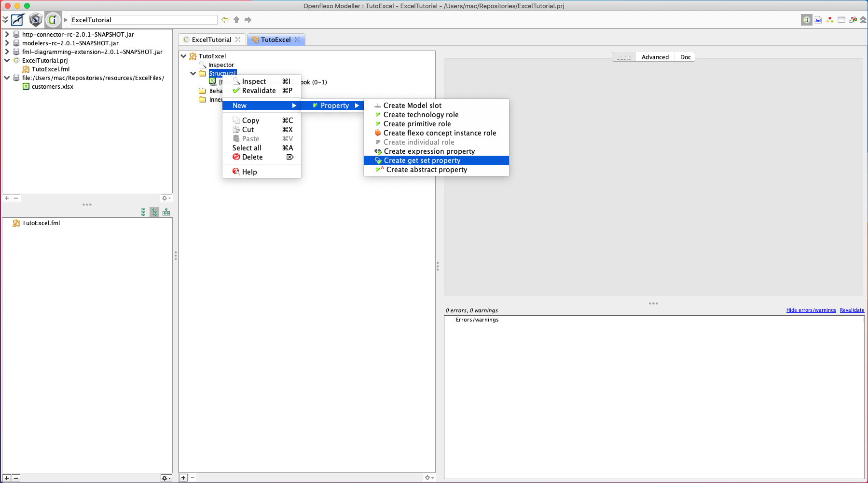
Task: Switch to the ExcelTutorial tab
Action: (x=211, y=40)
